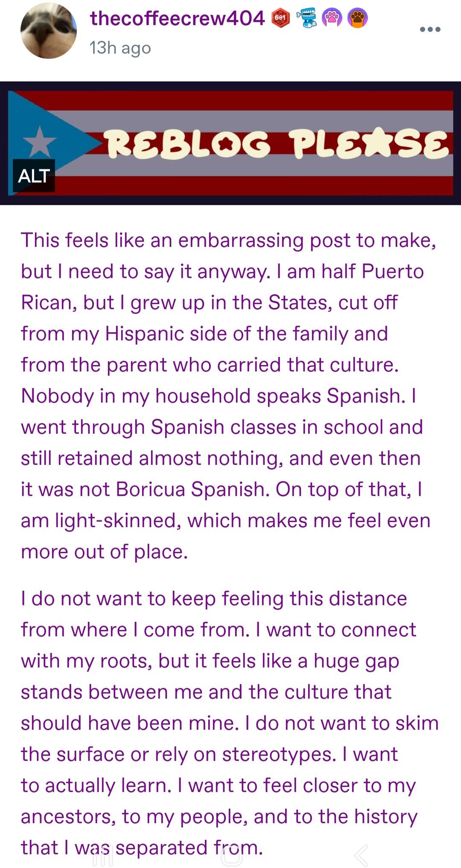
Task: Tap the red 601 badge
Action: tap(280, 18)
